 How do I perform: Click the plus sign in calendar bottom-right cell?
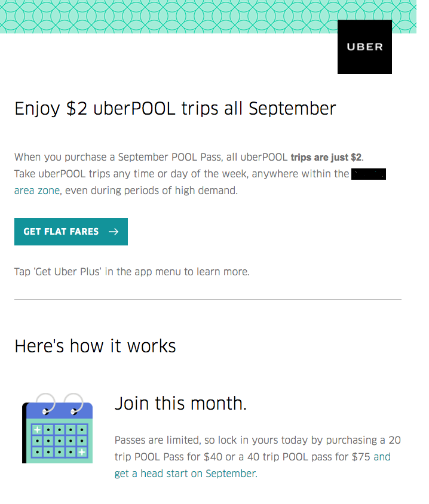click(82, 452)
